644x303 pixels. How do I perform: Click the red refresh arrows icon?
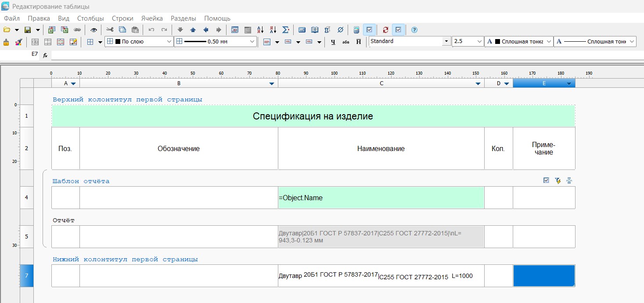[x=385, y=30]
